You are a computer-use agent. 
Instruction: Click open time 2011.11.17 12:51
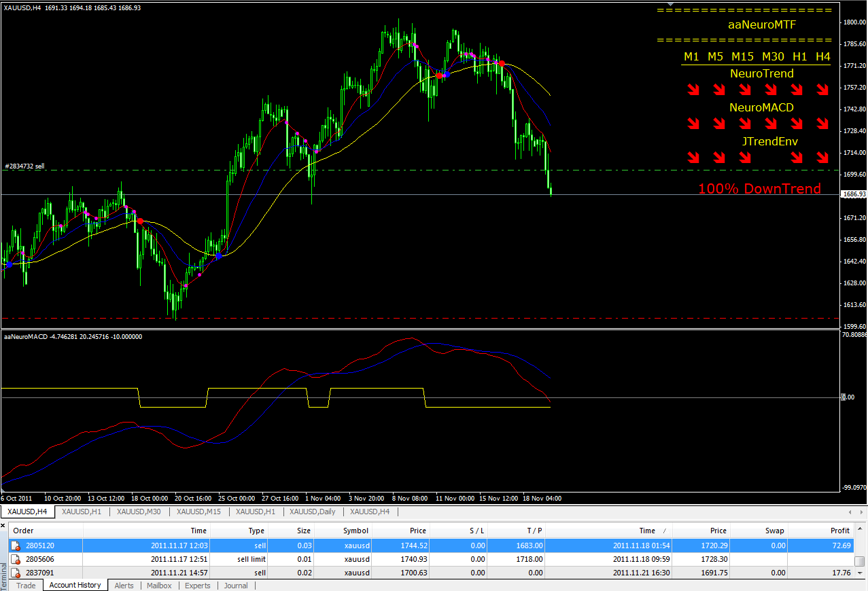179,559
